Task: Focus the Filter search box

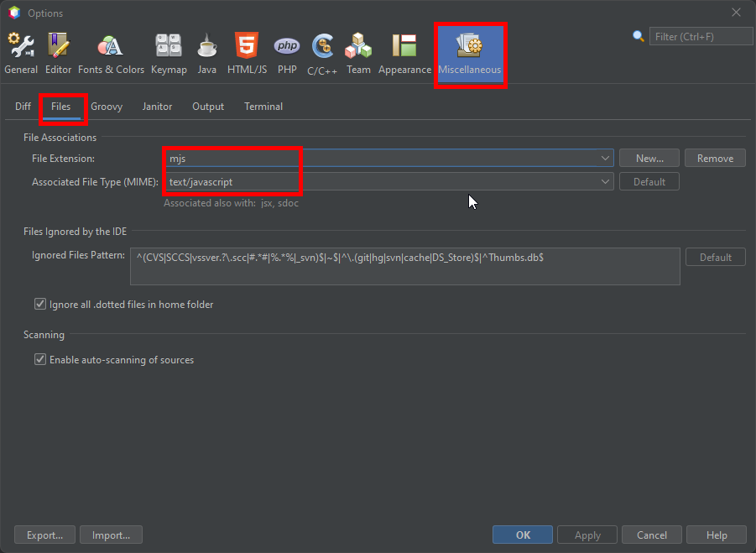Action: 702,36
